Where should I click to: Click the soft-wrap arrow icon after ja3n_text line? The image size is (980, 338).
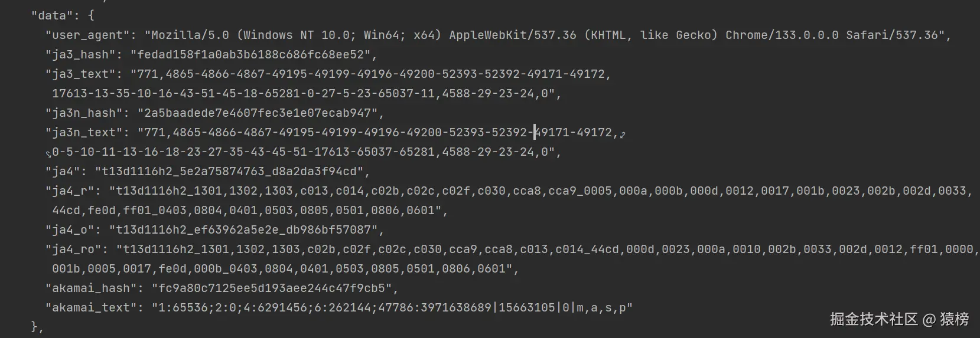[623, 134]
